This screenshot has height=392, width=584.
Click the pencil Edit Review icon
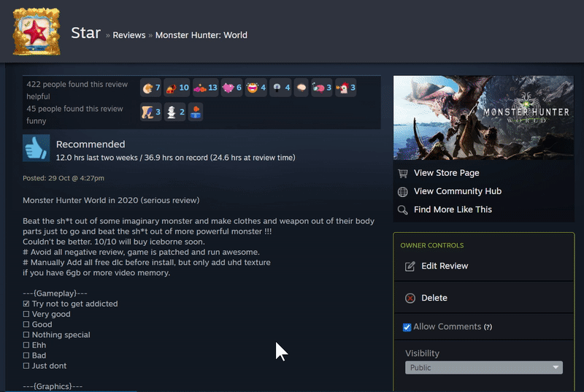pos(410,266)
